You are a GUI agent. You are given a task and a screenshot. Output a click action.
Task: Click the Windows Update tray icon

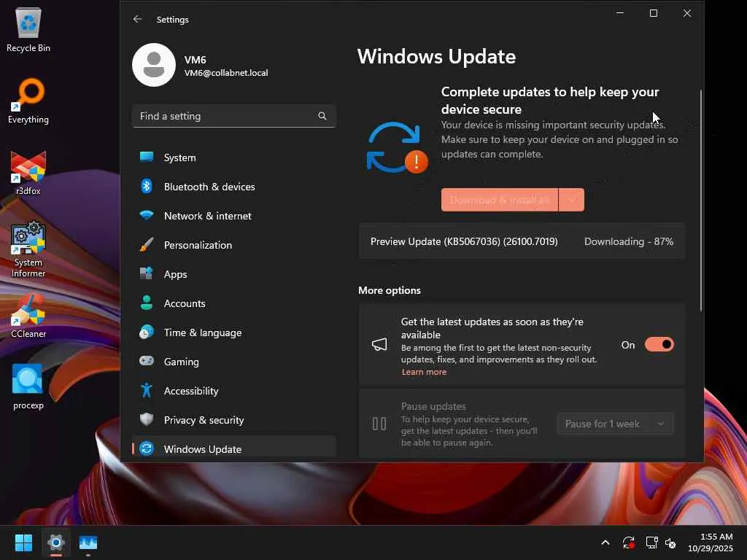[x=628, y=542]
